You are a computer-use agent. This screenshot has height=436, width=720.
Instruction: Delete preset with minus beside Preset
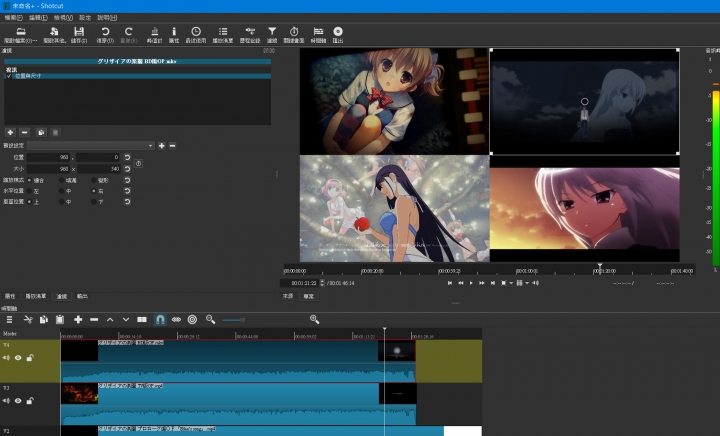(173, 145)
